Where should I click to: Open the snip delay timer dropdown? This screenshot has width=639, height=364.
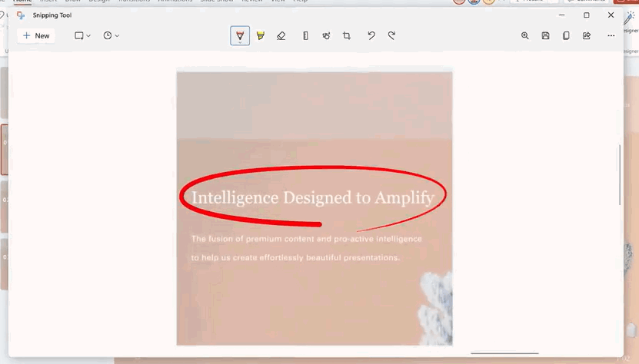tap(111, 36)
